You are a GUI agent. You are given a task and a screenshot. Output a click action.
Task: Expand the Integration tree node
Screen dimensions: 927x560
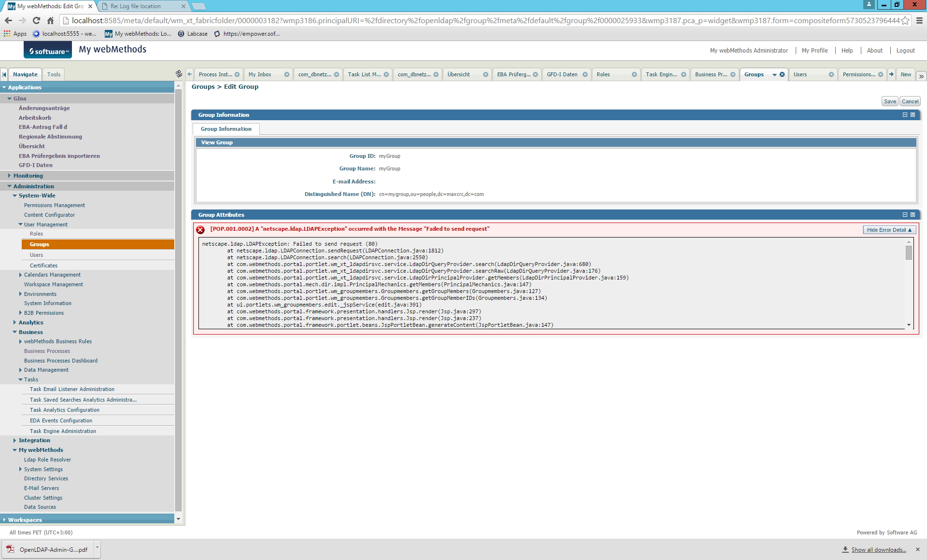[x=14, y=440]
